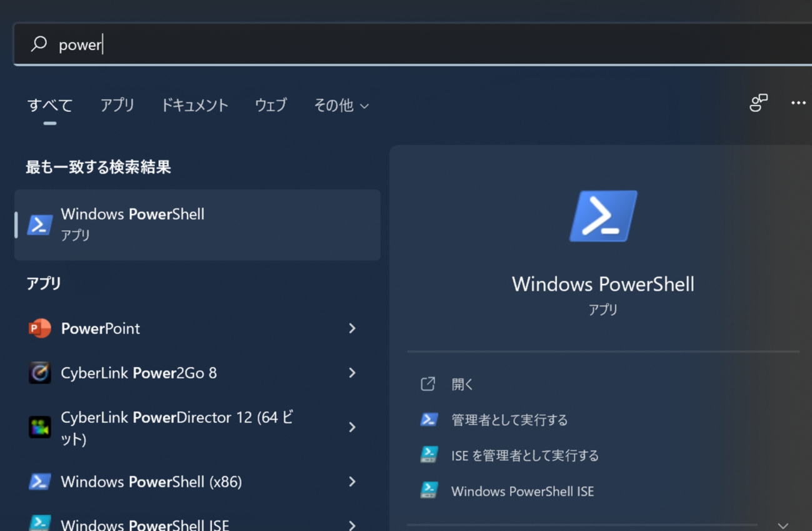Click the Windows PowerShell ISE icon in the preview actions
Image resolution: width=812 pixels, height=531 pixels.
(x=429, y=490)
